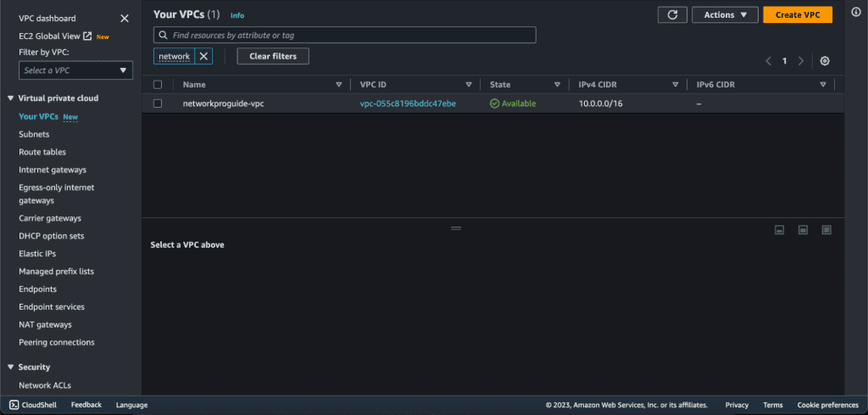Go to Your VPCs page

[38, 116]
